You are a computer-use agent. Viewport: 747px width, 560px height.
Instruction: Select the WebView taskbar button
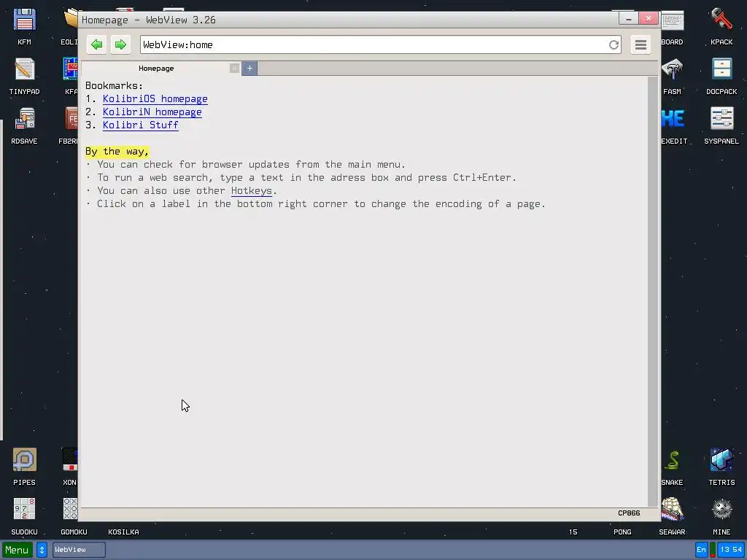[x=79, y=550]
